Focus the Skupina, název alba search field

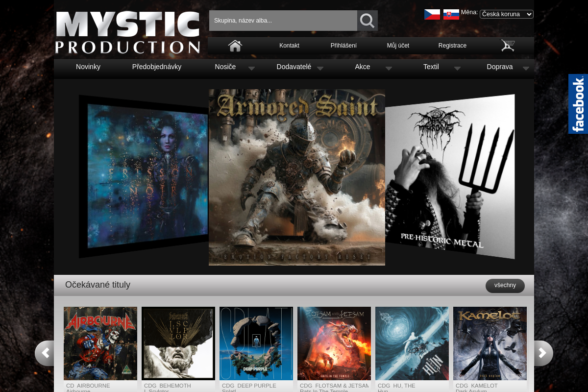pos(283,21)
